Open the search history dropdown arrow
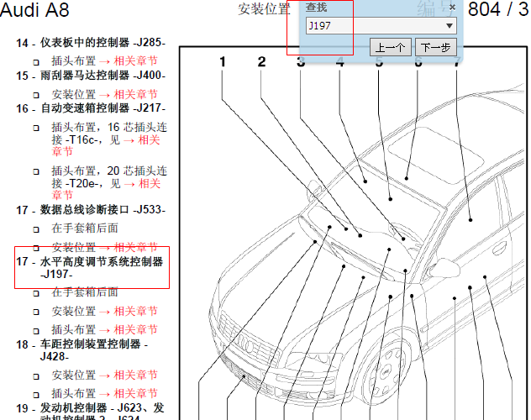Image resolution: width=531 pixels, height=420 pixels. click(450, 26)
